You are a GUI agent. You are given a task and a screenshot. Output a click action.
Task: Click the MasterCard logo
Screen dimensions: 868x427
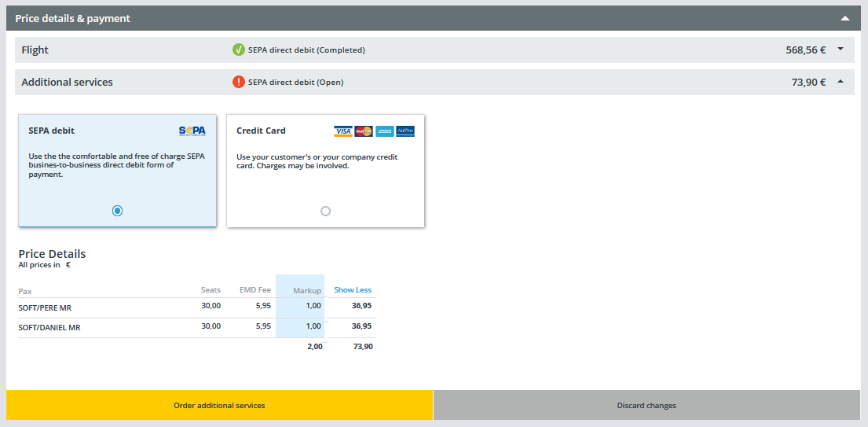(x=363, y=131)
